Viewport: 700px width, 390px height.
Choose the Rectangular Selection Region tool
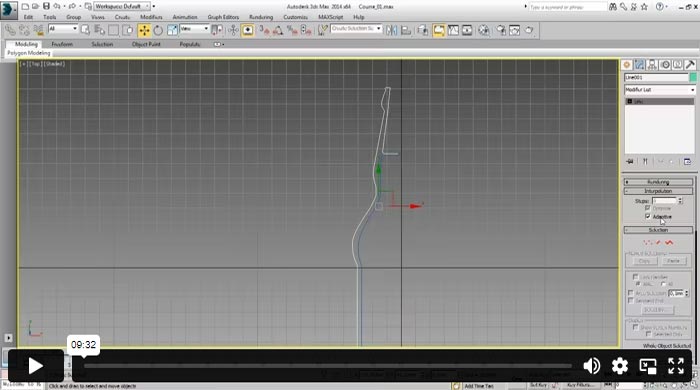[113, 30]
